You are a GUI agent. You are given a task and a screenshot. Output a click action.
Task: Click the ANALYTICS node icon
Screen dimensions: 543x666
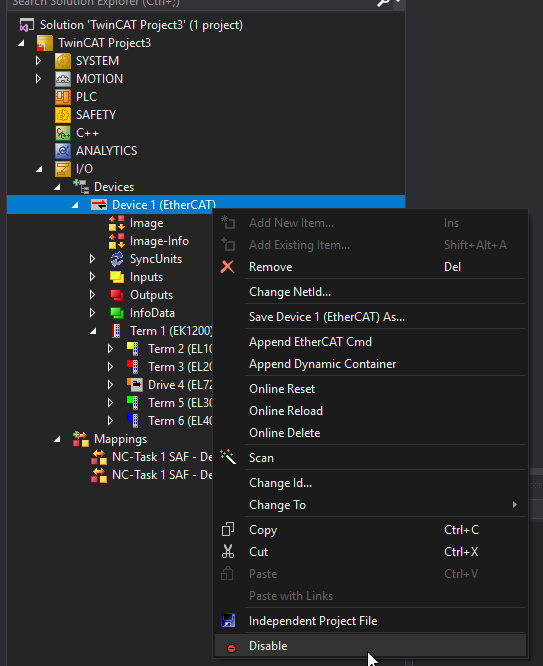click(x=63, y=151)
